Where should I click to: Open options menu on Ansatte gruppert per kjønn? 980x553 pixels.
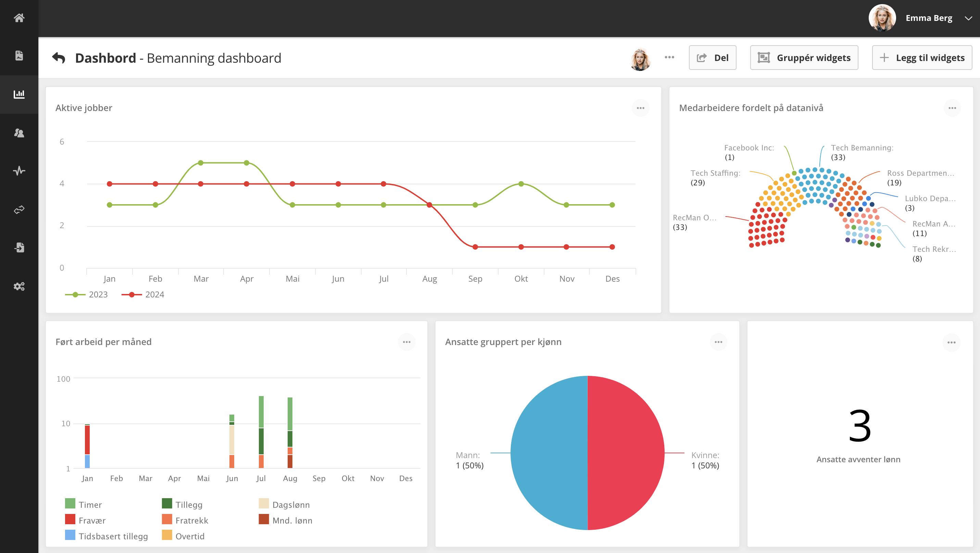pyautogui.click(x=718, y=342)
